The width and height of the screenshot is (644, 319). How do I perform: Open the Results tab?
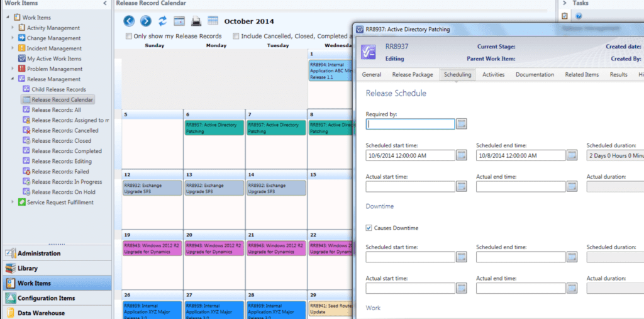618,74
